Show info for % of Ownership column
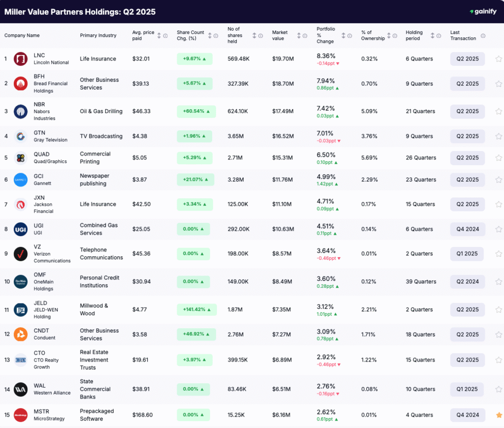 point(395,35)
